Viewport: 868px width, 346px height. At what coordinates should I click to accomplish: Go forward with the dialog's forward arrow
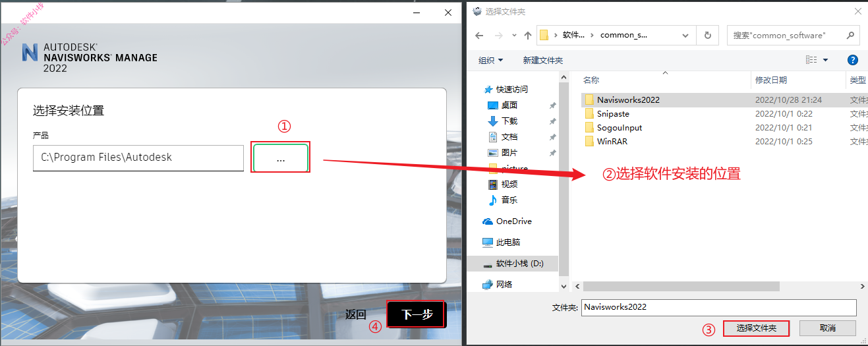click(x=499, y=36)
